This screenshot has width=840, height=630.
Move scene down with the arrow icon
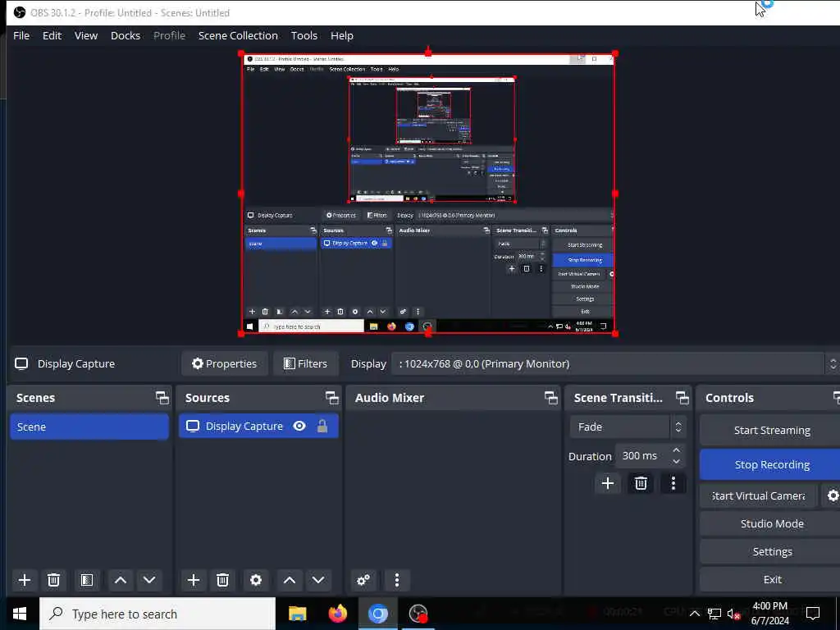(x=149, y=580)
